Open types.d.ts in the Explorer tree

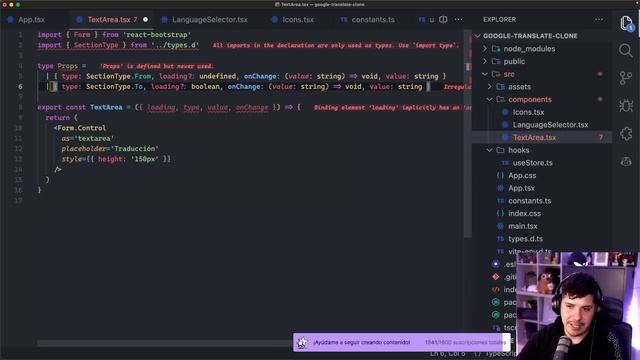pos(525,239)
